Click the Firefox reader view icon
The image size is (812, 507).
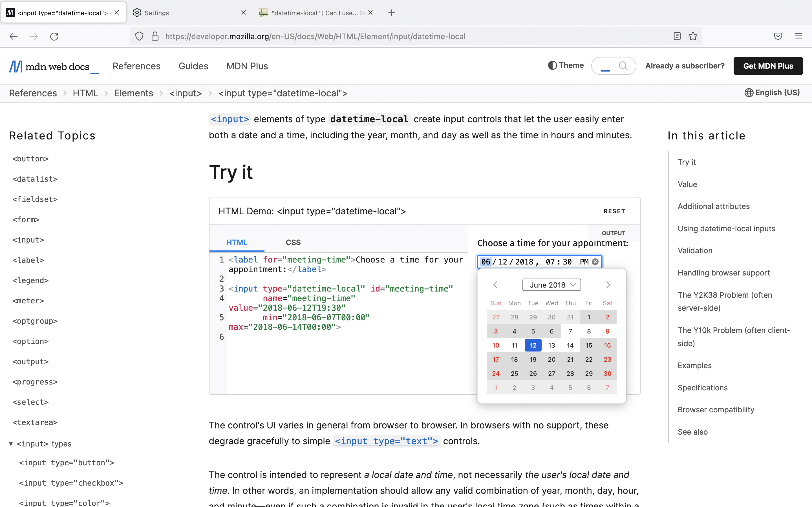[677, 36]
